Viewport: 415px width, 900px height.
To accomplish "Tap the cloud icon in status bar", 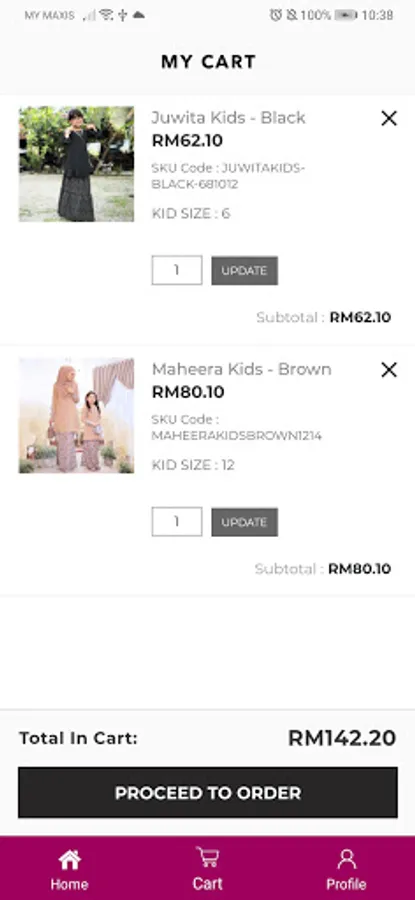I will 138,15.
